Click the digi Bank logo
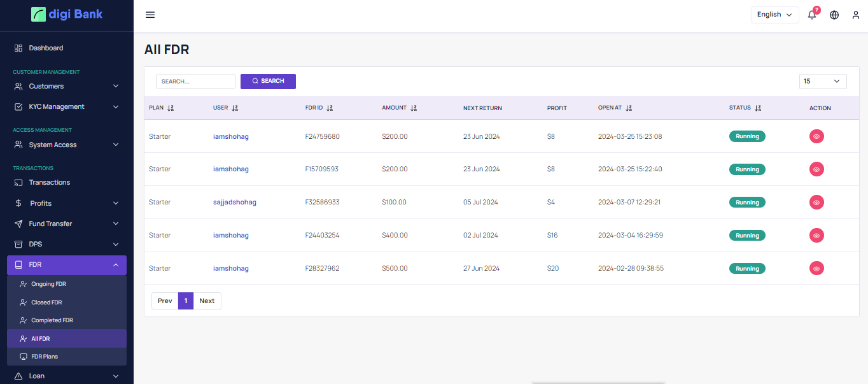 coord(67,15)
